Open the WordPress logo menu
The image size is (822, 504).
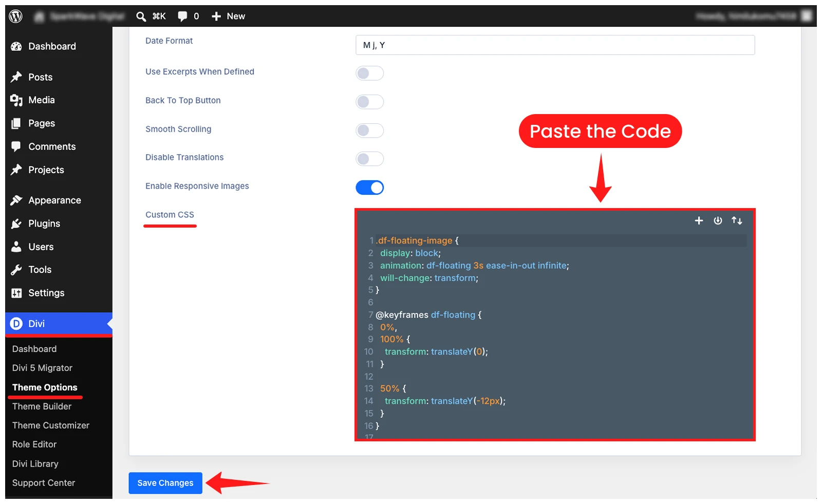click(16, 16)
